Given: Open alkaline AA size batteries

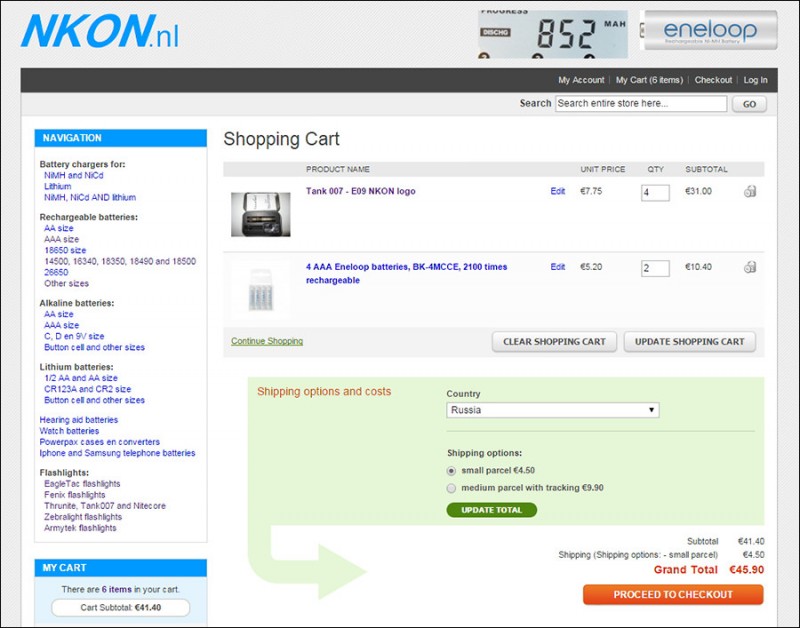Looking at the screenshot, I should (59, 314).
